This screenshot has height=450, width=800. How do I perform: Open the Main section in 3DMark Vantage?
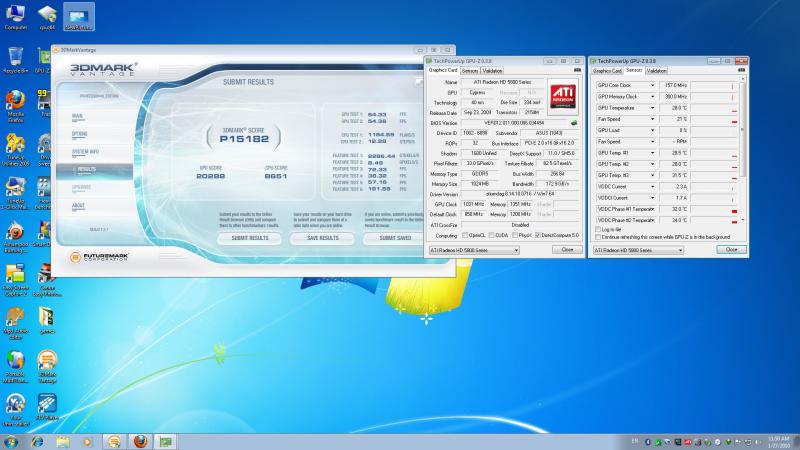pos(78,116)
